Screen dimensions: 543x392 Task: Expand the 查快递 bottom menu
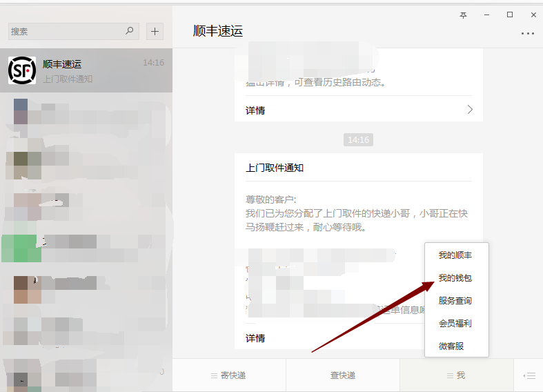coord(342,375)
